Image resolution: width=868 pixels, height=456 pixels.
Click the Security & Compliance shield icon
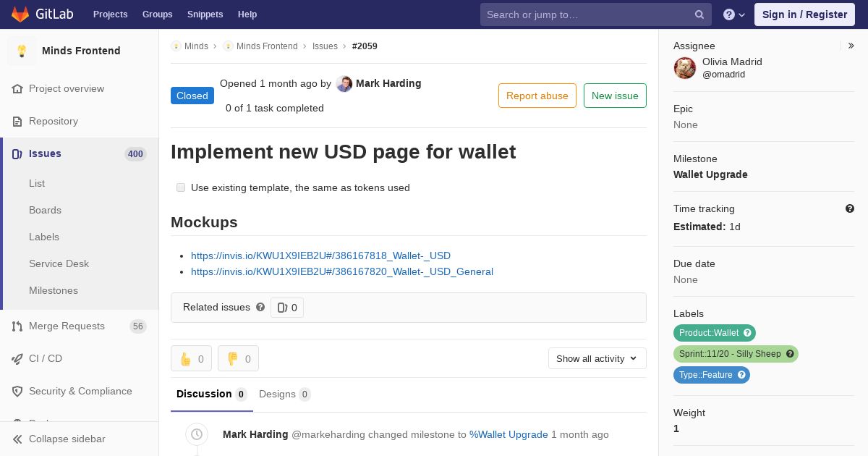coord(17,392)
